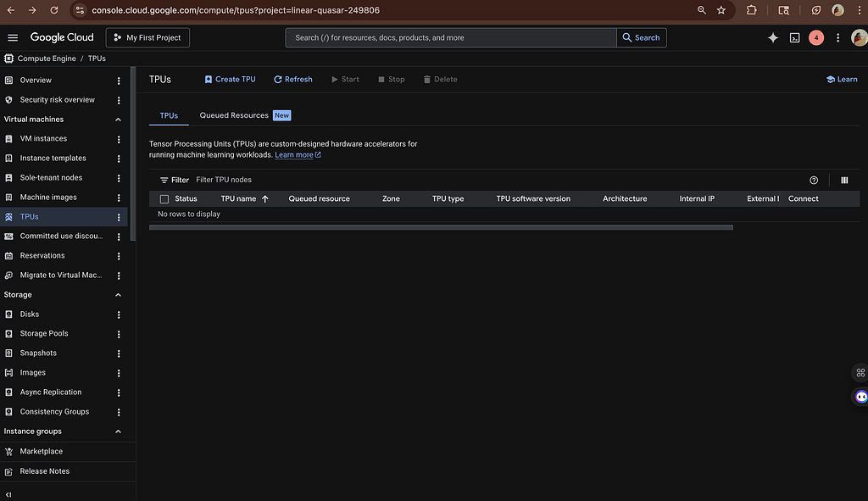The height and width of the screenshot is (501, 868).
Task: Click the Snapshots sidebar icon
Action: (x=8, y=353)
